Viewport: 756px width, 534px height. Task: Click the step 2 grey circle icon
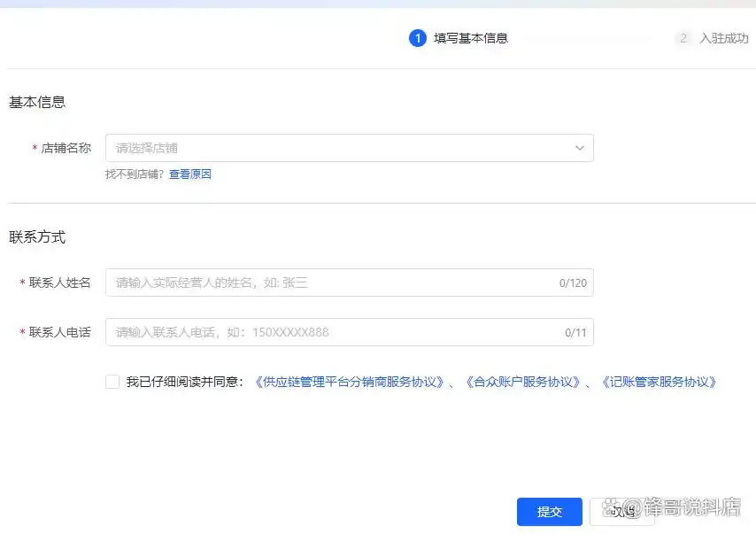pos(683,39)
